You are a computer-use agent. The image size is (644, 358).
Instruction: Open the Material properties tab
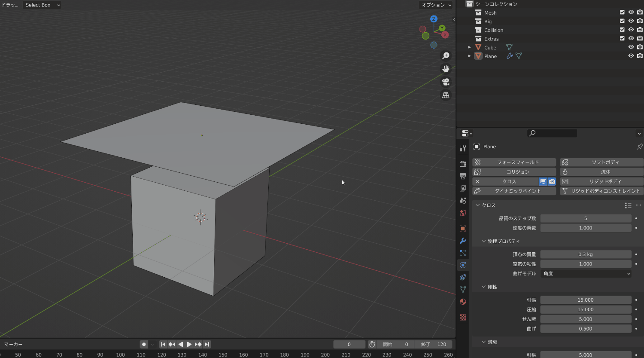tap(463, 302)
